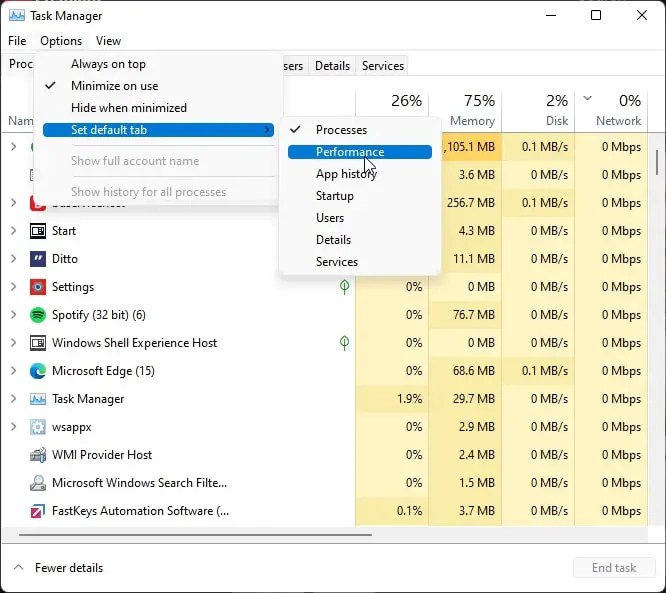
Task: Switch to the Services tab
Action: tap(382, 66)
